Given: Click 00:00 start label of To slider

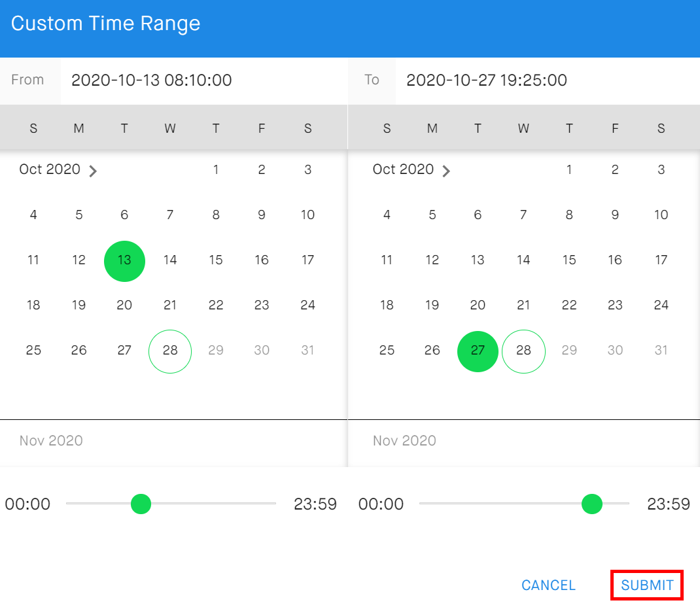Looking at the screenshot, I should coord(381,504).
